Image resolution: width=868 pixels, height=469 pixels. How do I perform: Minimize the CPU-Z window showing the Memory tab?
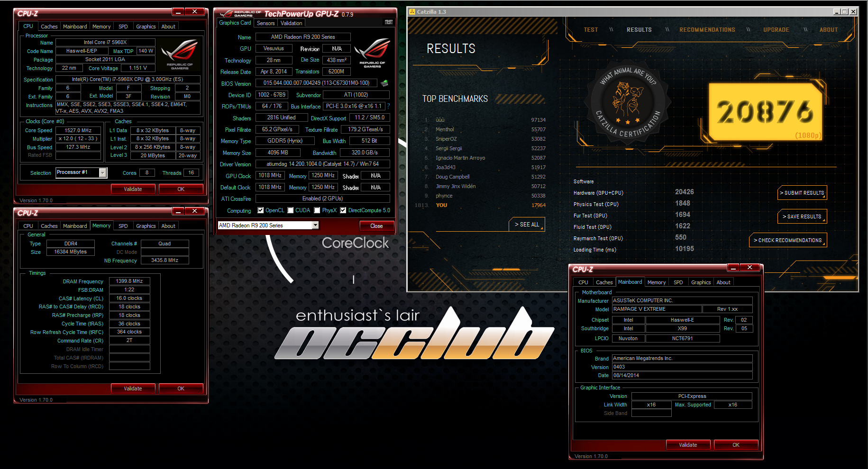179,211
